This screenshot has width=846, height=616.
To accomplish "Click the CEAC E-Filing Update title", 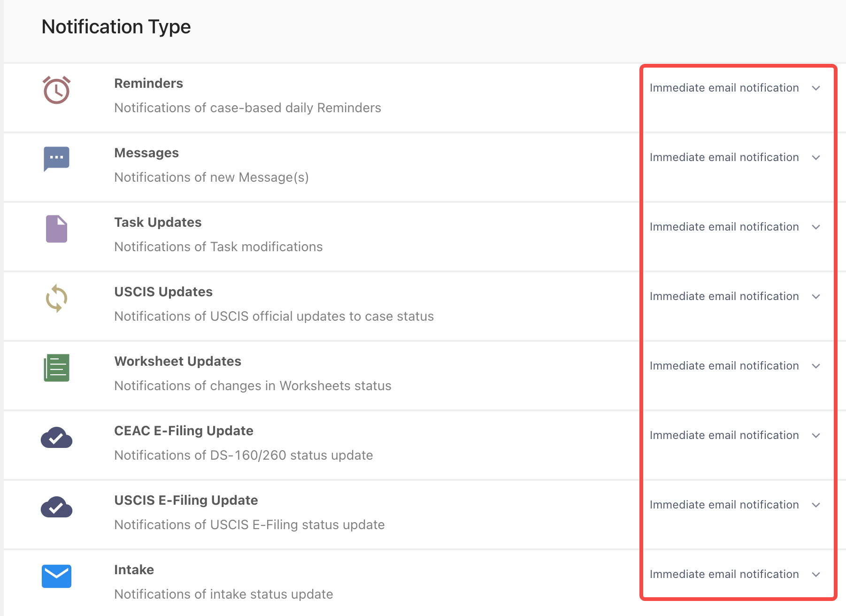I will (184, 431).
